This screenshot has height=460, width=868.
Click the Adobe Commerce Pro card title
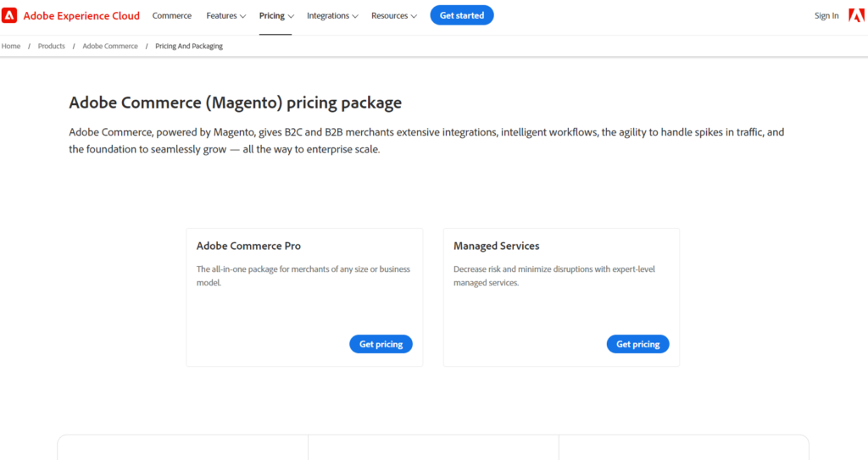[248, 246]
